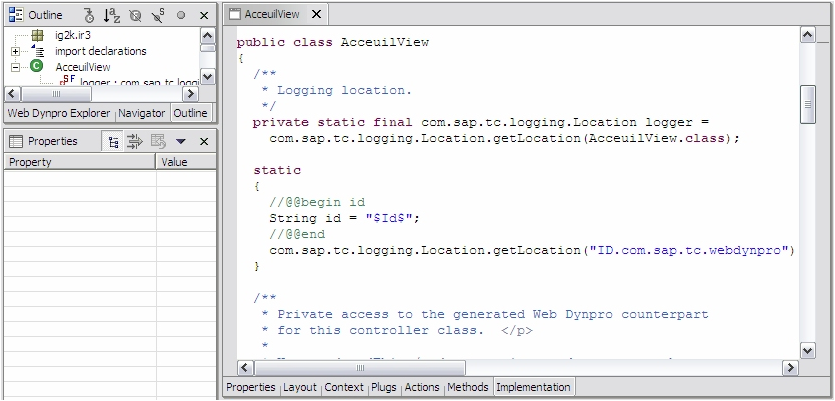The height and width of the screenshot is (401, 835).
Task: Expand the import declarations tree node
Action: coord(17,51)
